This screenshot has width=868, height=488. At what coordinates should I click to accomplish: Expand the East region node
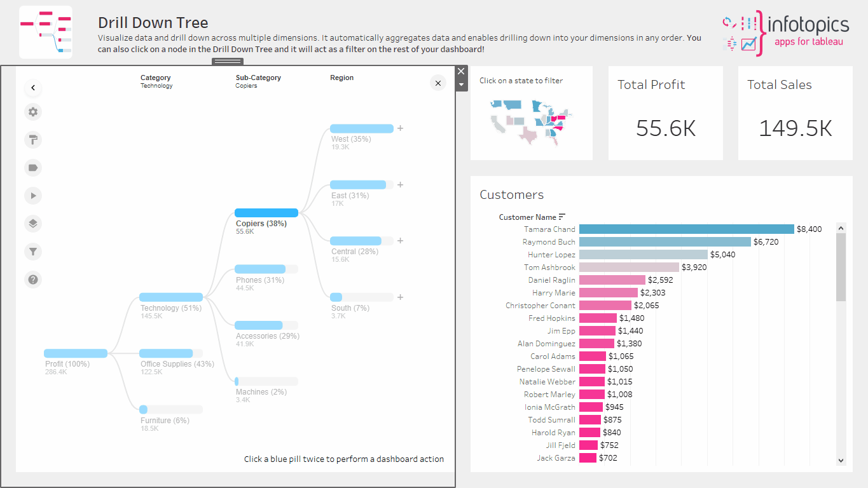[401, 185]
